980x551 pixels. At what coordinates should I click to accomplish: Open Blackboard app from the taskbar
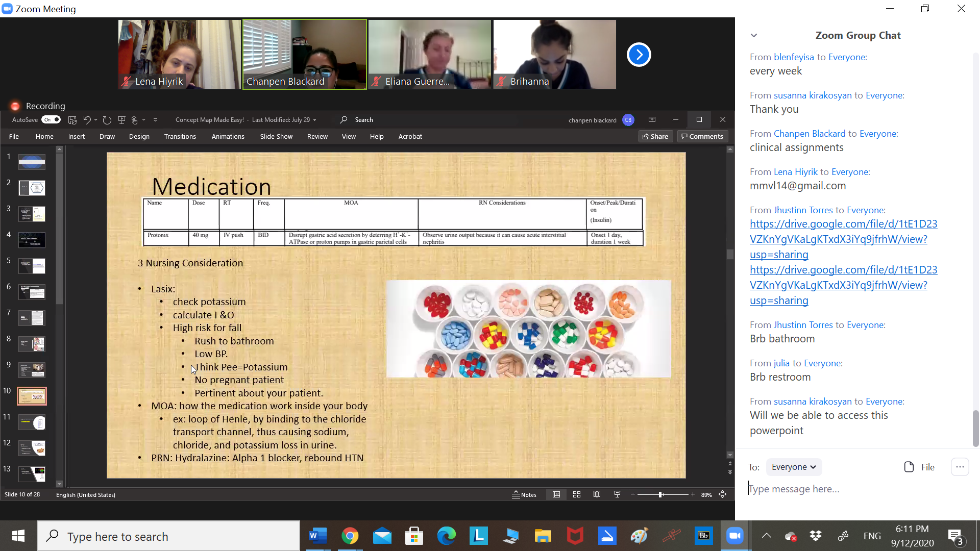(703, 536)
